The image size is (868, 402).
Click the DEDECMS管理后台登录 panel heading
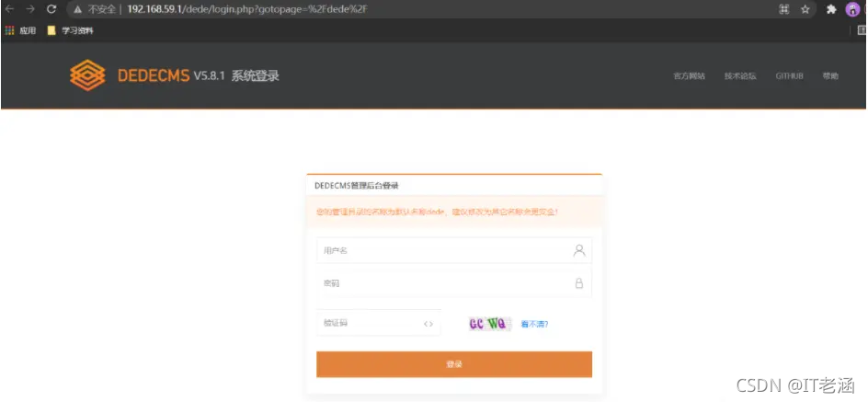pyautogui.click(x=357, y=186)
